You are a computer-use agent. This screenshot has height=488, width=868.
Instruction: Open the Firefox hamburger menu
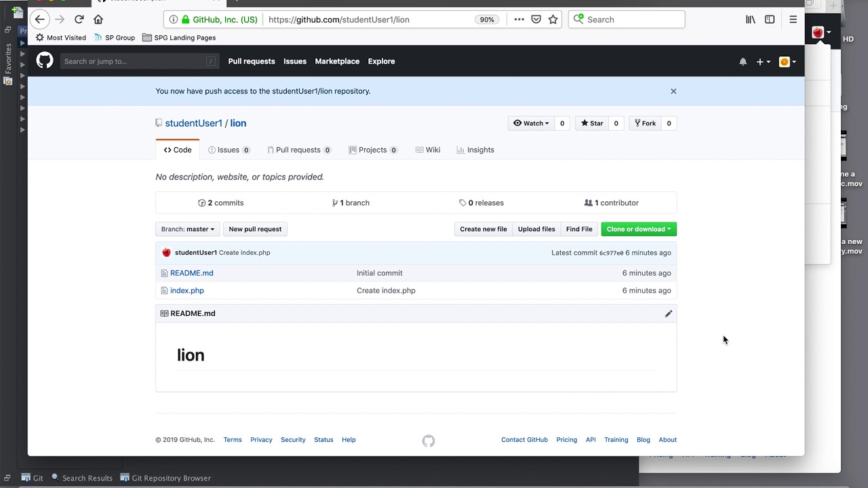(793, 20)
